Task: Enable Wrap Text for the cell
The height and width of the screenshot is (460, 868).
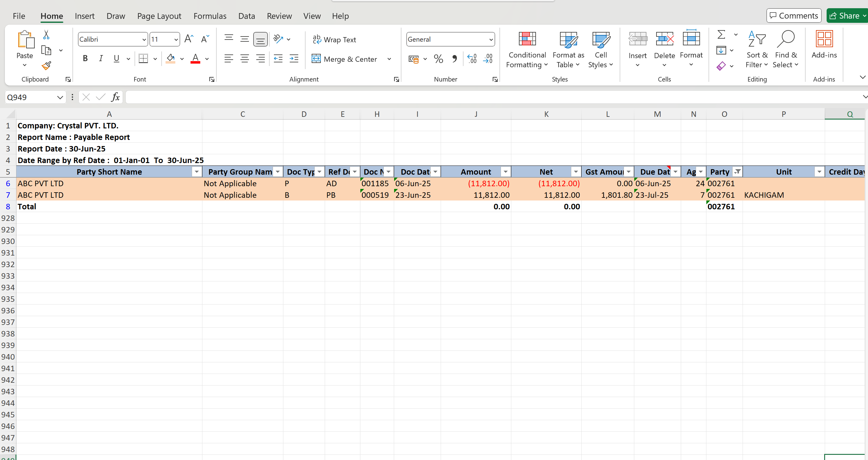Action: [x=335, y=40]
